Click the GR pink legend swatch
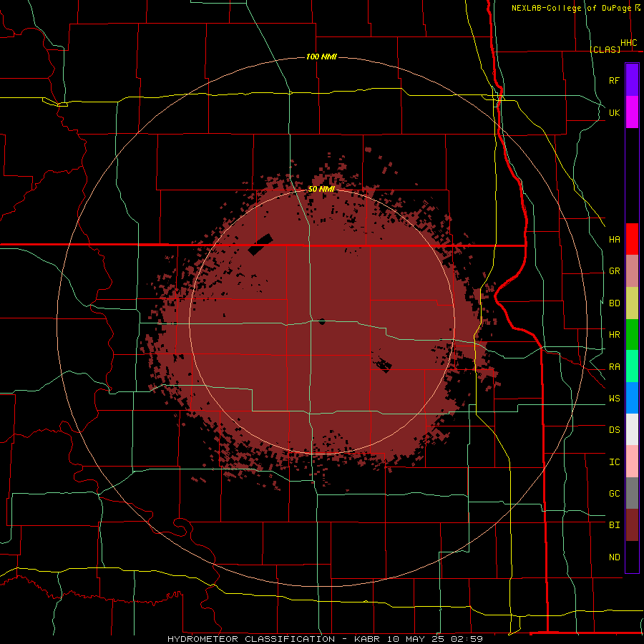Image resolution: width=644 pixels, height=644 pixels. (x=632, y=271)
